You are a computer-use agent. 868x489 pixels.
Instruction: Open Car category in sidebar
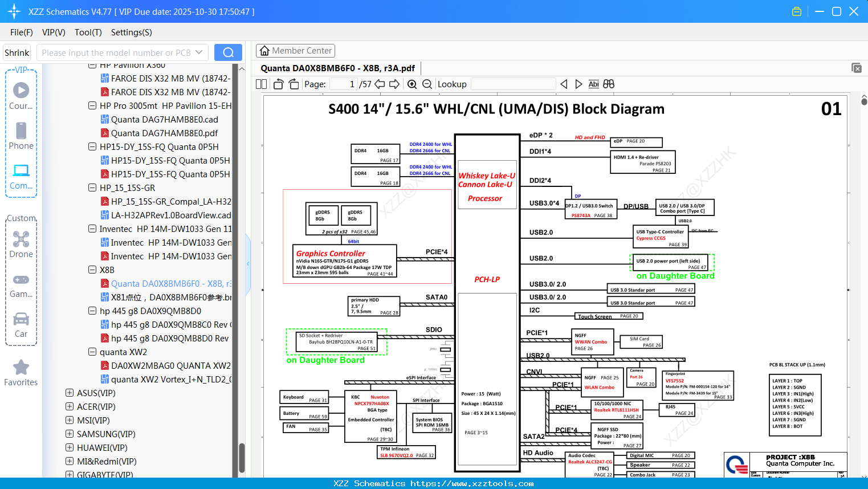pyautogui.click(x=21, y=325)
